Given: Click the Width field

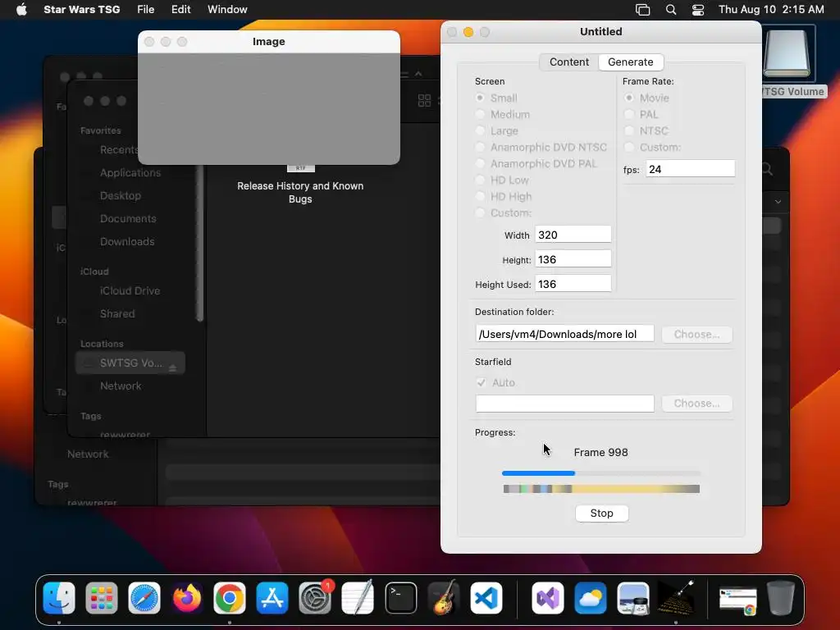Looking at the screenshot, I should pos(573,235).
